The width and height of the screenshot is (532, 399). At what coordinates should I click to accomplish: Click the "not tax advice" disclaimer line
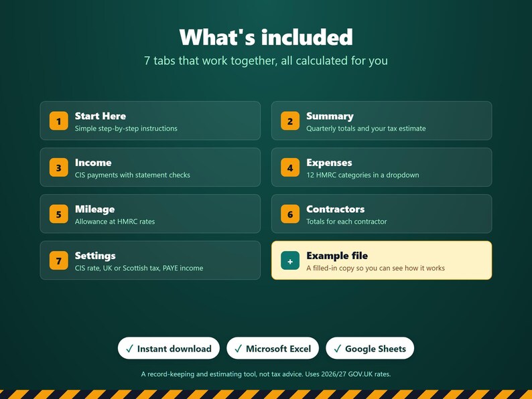[x=266, y=374]
